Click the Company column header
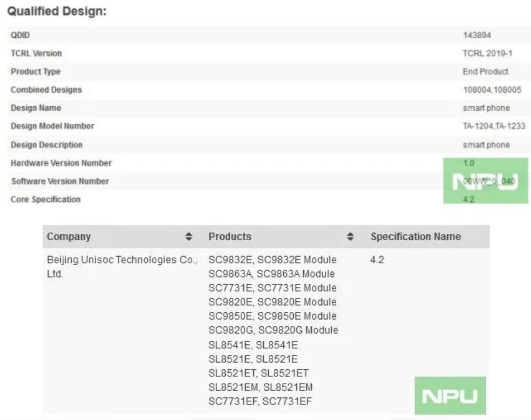The image size is (531, 420). tap(69, 236)
